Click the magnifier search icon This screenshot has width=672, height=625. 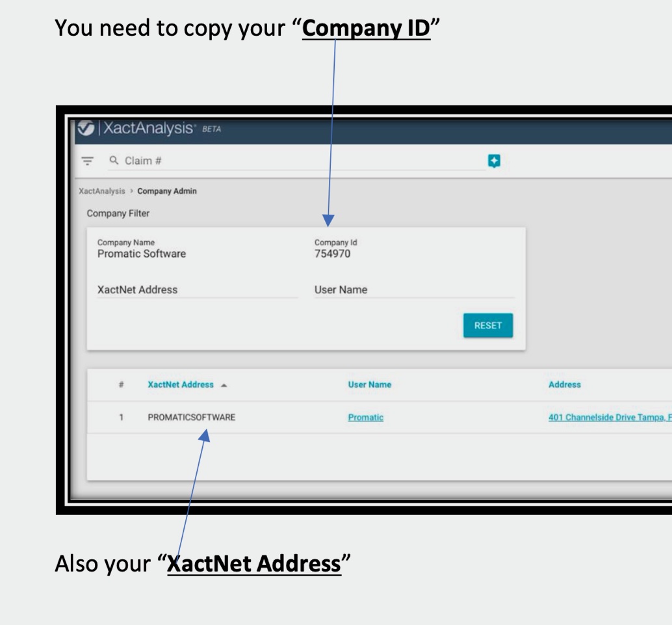(x=114, y=161)
